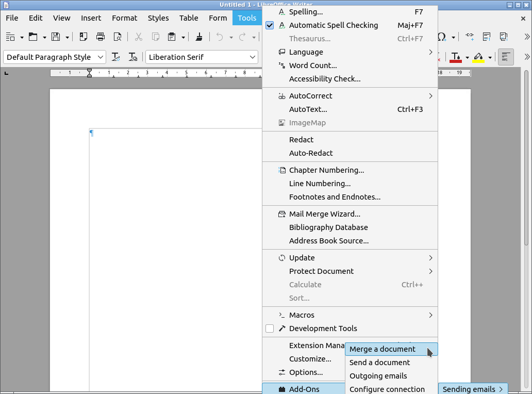Launch Mail Merge Wizard... entry
The height and width of the screenshot is (394, 532).
click(x=350, y=214)
